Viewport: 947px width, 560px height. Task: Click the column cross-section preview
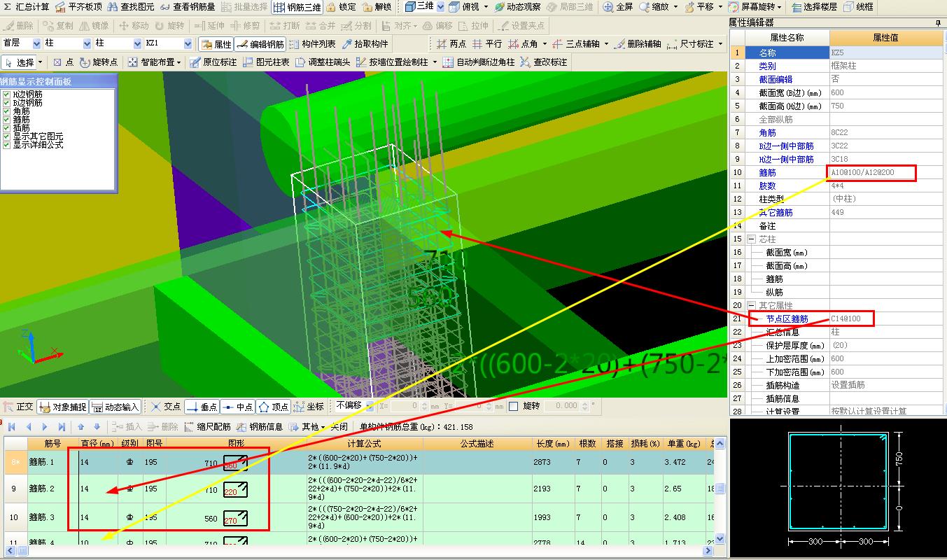pos(839,488)
